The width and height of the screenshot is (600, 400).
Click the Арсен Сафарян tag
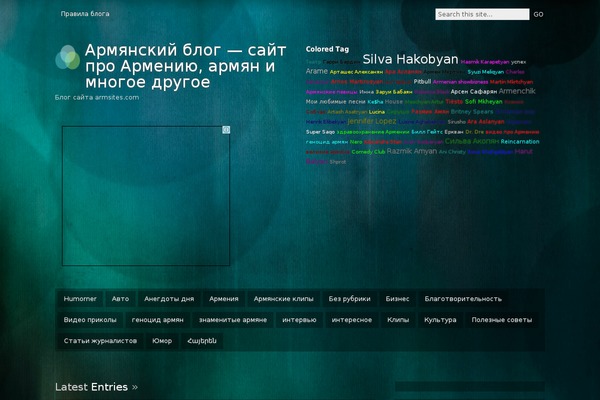(x=474, y=92)
